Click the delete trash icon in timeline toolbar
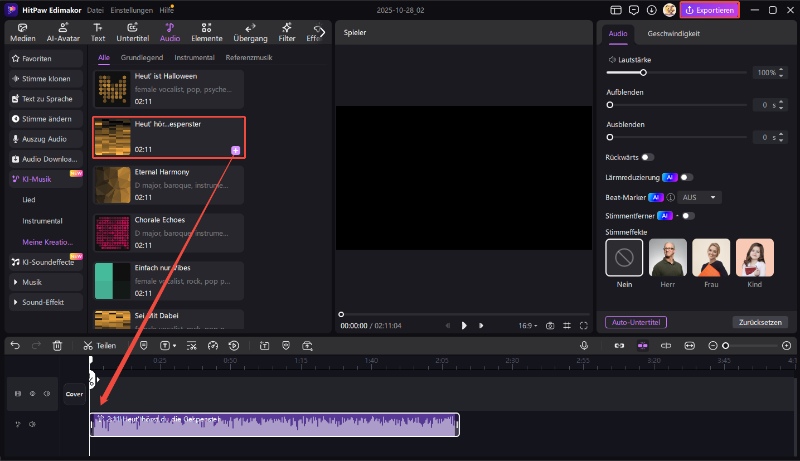 [57, 346]
